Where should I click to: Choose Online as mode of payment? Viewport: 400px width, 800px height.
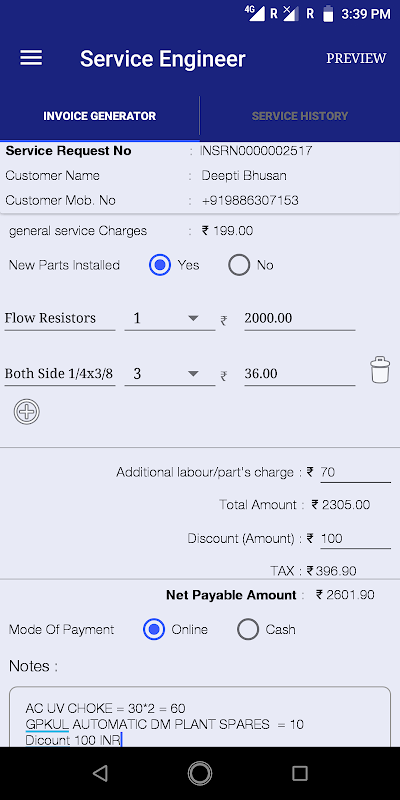[x=154, y=630]
